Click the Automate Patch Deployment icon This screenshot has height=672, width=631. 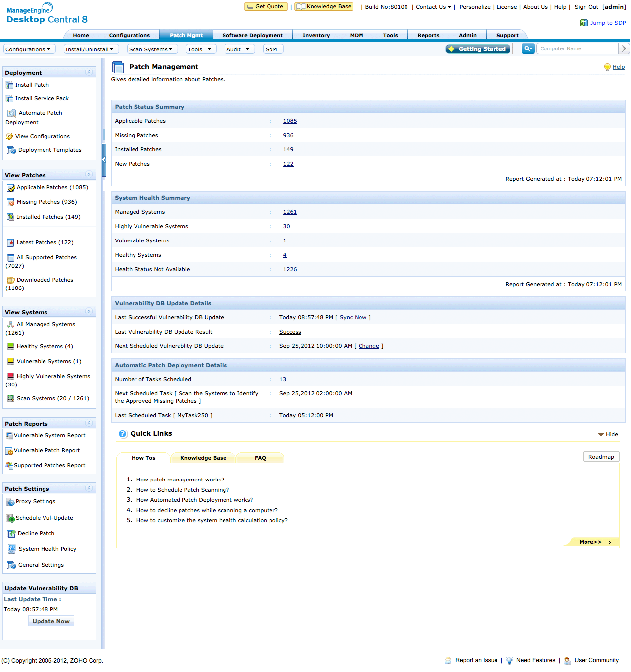point(11,113)
